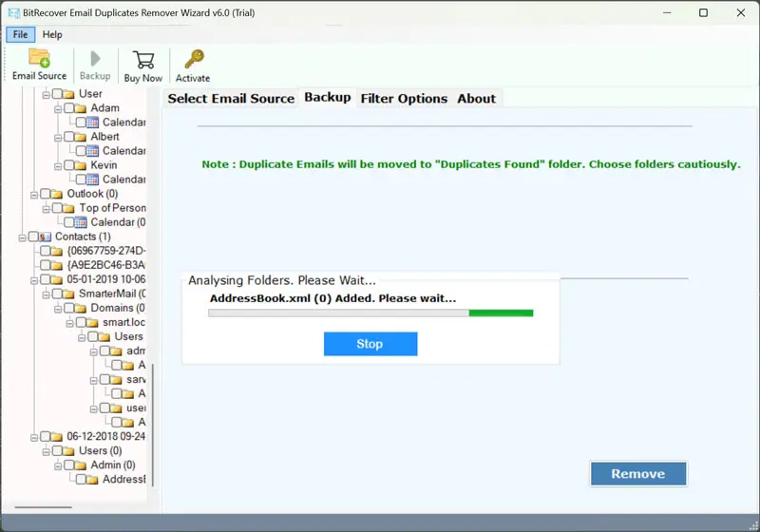Click the folder icon beside Outlook (0)
Screen dimensions: 760x532
56,194
